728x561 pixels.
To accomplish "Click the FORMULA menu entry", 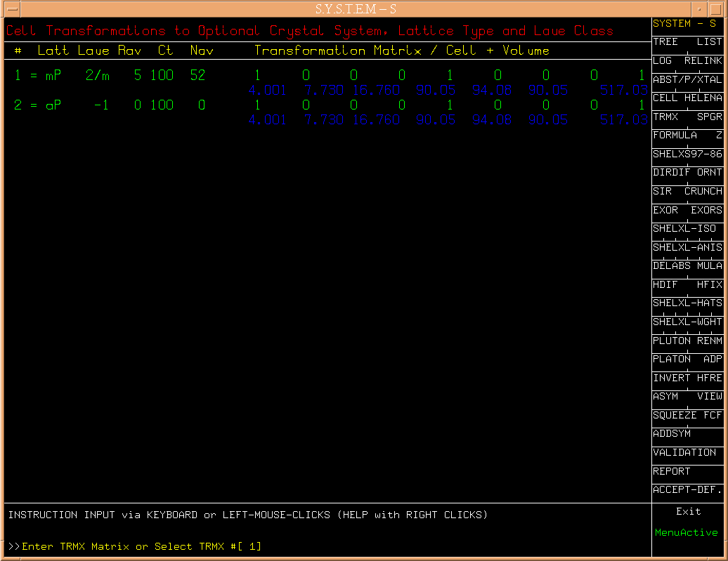I will 675,135.
